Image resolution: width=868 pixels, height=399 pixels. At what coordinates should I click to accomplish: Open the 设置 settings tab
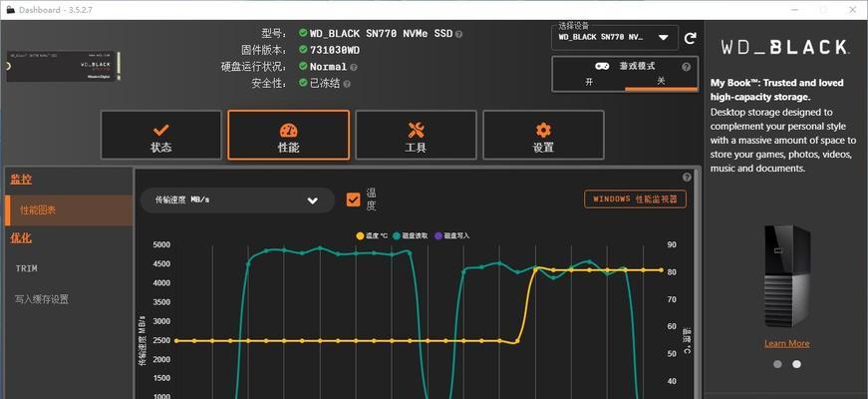543,135
